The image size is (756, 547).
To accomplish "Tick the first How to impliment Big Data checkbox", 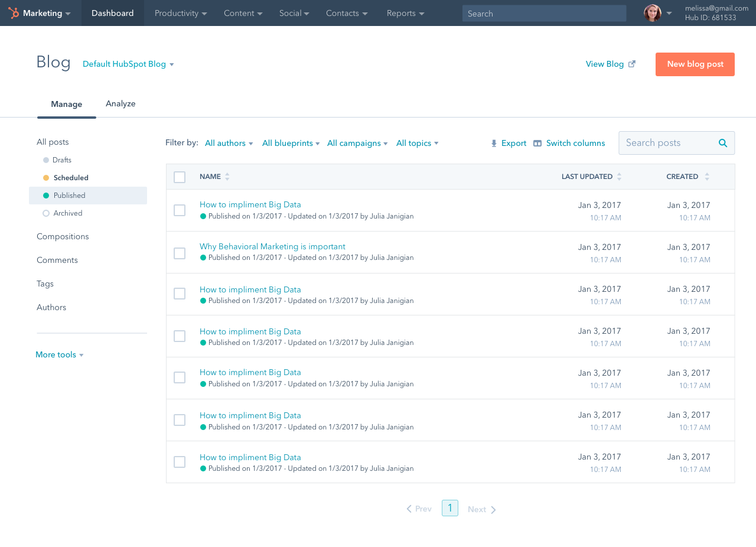I will click(180, 210).
